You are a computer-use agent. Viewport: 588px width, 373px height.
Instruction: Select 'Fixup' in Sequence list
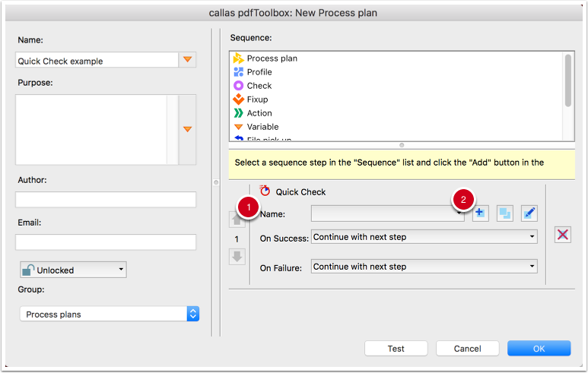tap(257, 100)
